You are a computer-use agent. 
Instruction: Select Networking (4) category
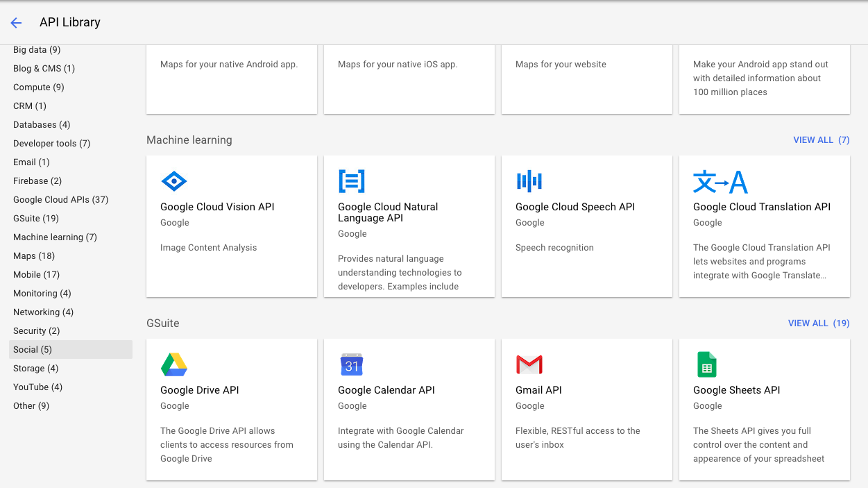(x=43, y=312)
